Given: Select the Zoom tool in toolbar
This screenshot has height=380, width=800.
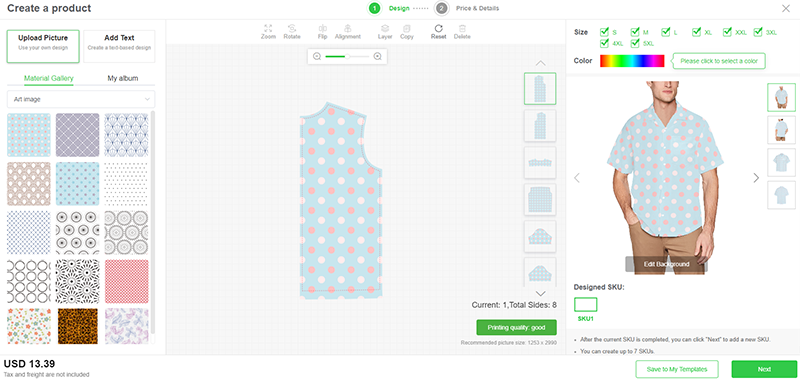Looking at the screenshot, I should (x=268, y=29).
